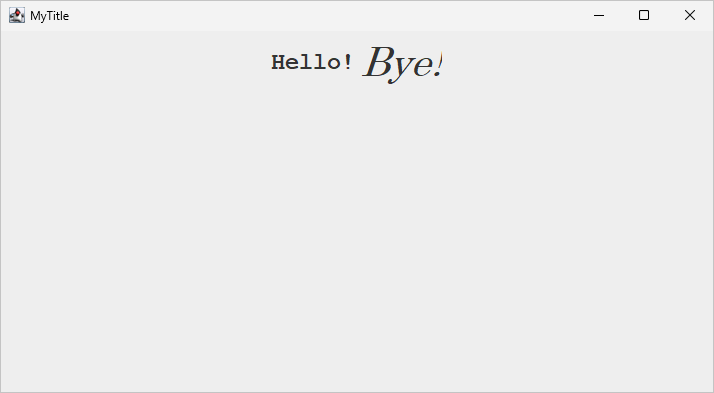This screenshot has width=714, height=393.
Task: Click the gap between Hello! and Bye!
Action: click(357, 63)
